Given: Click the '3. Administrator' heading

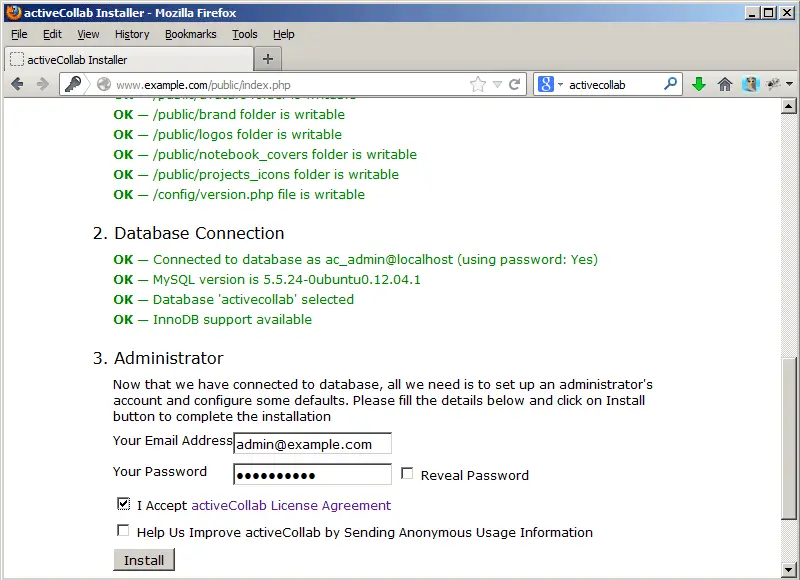Looking at the screenshot, I should [x=158, y=358].
